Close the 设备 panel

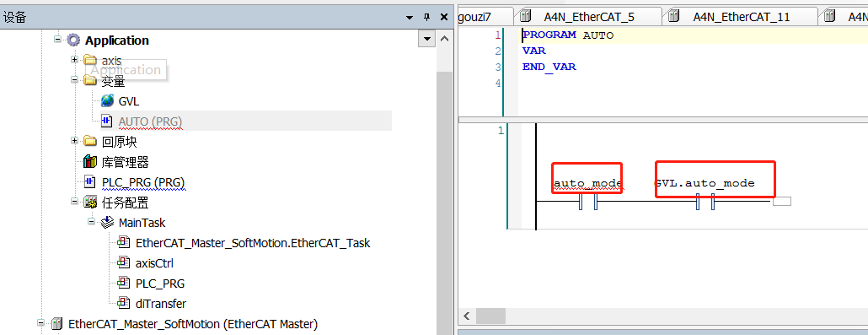coord(444,17)
